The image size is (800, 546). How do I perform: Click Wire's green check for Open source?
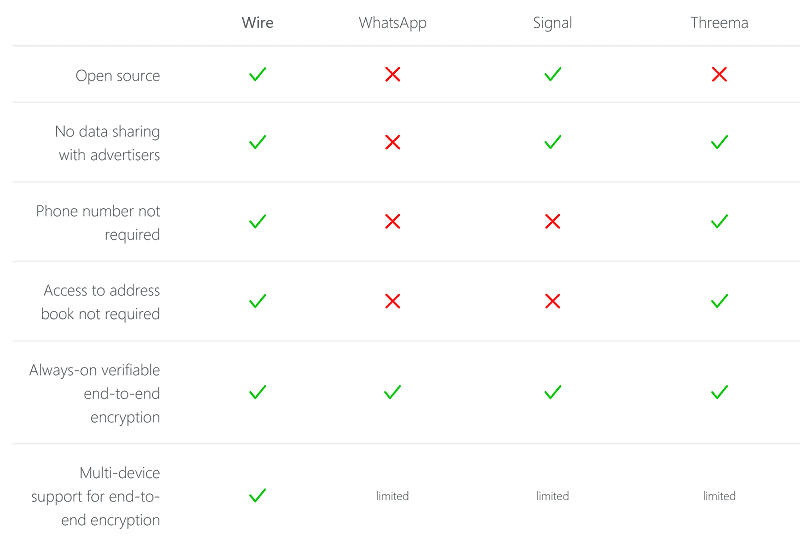[257, 75]
